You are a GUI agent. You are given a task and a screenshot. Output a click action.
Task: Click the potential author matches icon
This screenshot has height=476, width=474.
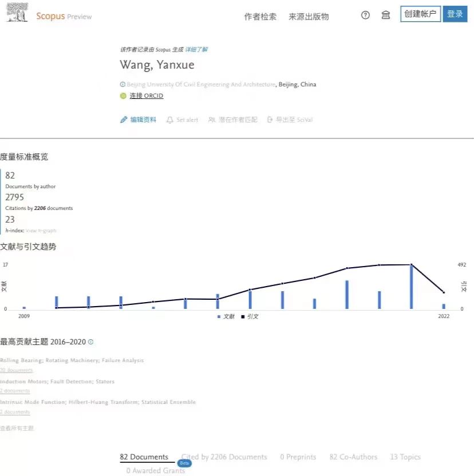coord(212,120)
